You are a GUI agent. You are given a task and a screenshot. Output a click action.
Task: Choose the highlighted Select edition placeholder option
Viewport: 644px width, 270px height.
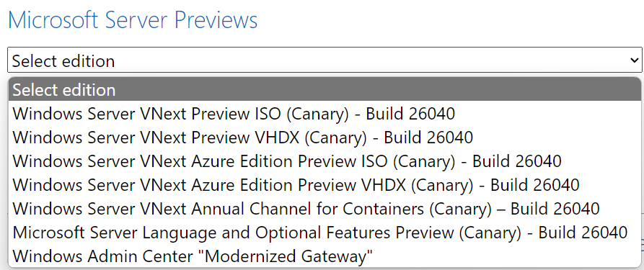point(325,89)
